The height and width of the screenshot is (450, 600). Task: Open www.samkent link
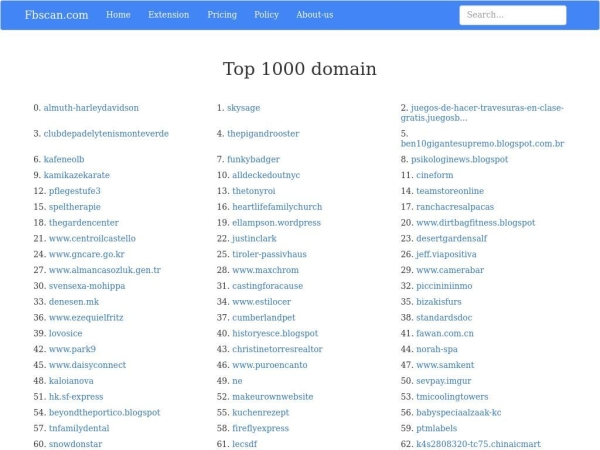[445, 365]
